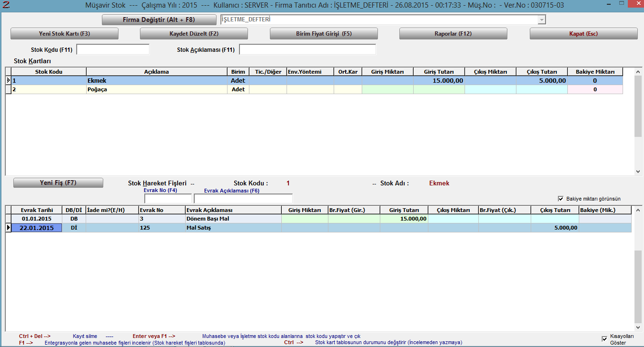Click the Evrak No (F4) filter field
This screenshot has height=347, width=644.
pos(168,199)
